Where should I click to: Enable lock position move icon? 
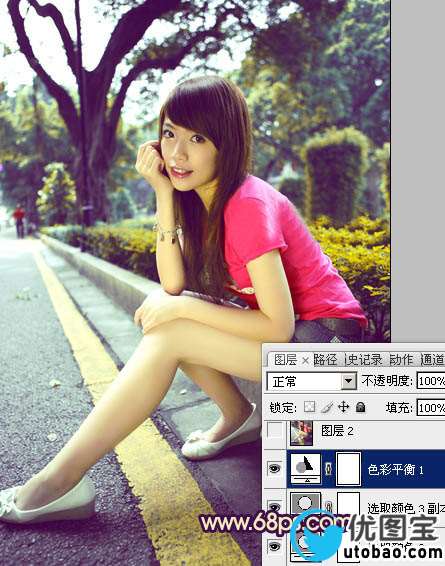[x=344, y=407]
